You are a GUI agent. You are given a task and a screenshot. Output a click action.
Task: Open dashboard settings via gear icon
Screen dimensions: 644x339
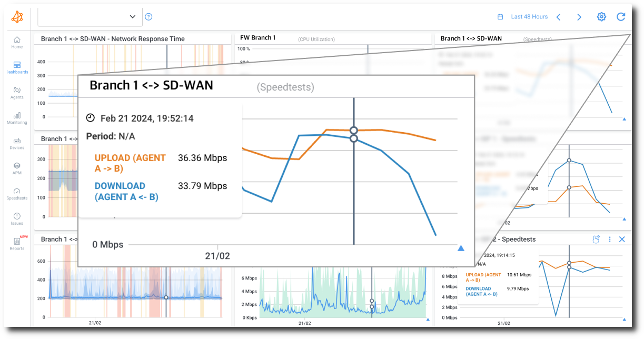601,16
